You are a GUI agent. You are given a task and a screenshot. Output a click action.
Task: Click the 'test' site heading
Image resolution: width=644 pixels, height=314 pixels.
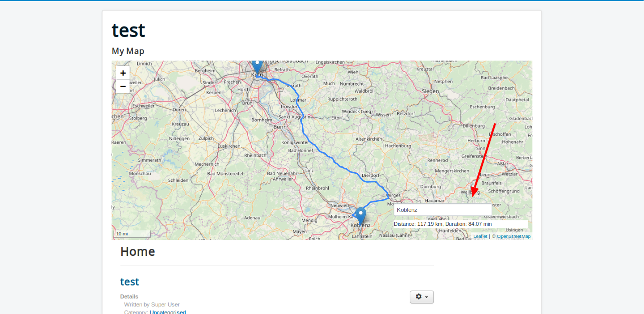pos(129,30)
